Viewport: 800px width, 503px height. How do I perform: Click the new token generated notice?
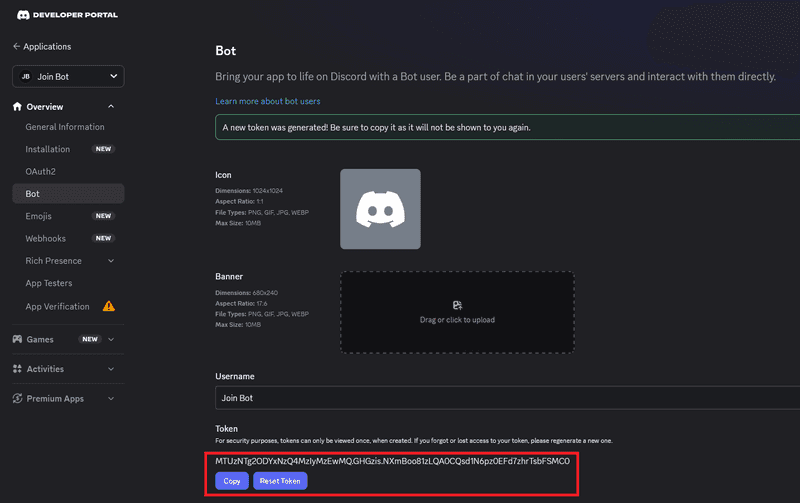coord(508,128)
